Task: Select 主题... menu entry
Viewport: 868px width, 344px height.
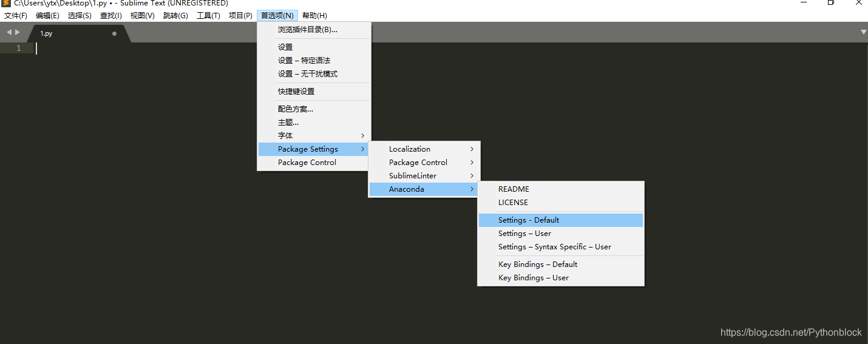Action: 314,122
